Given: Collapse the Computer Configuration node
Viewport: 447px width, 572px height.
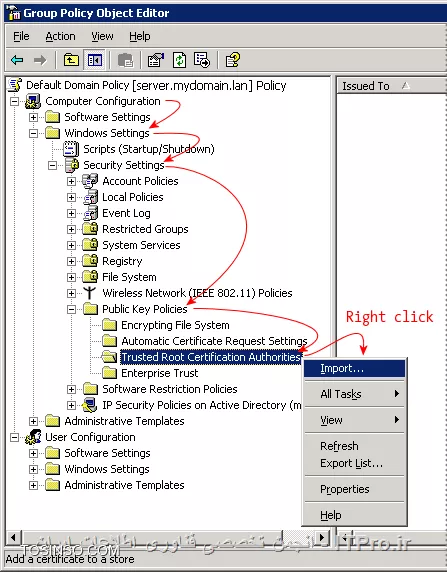Looking at the screenshot, I should click(14, 101).
